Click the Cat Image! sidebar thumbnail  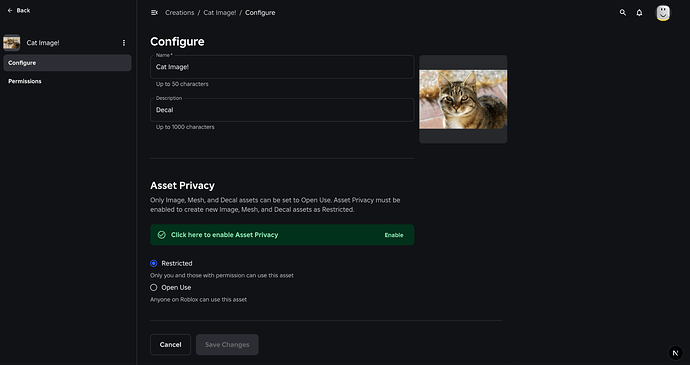pos(12,43)
